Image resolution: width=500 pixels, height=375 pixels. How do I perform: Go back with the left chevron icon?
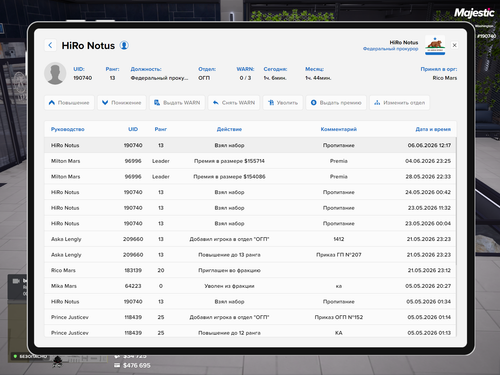(50, 45)
